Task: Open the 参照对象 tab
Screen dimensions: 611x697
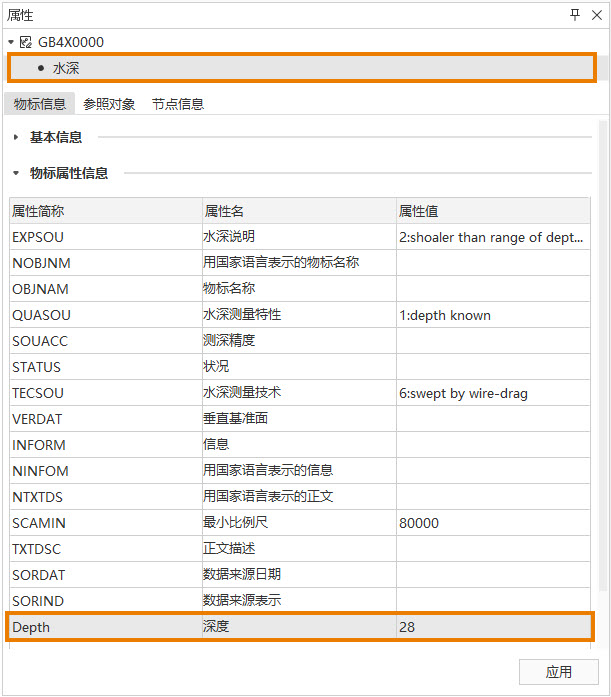Action: pos(109,104)
